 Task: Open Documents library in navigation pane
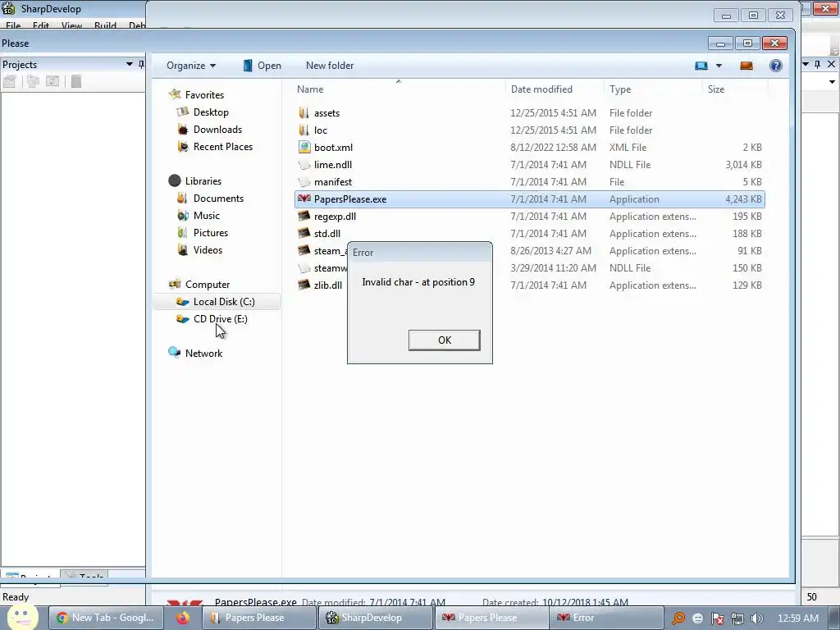tap(218, 199)
